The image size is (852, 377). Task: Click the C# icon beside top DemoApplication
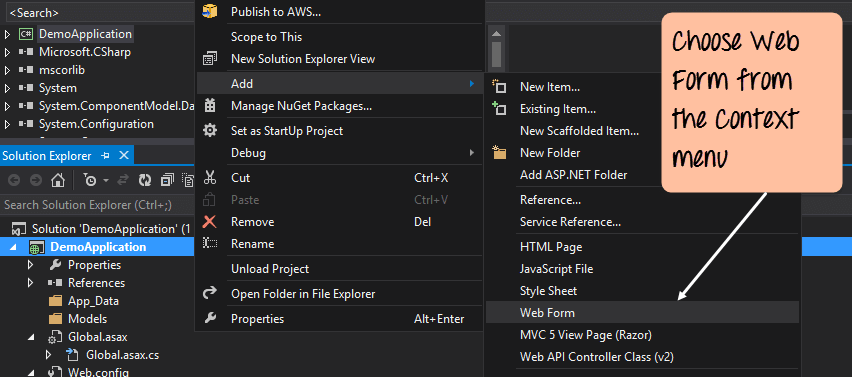(x=25, y=34)
